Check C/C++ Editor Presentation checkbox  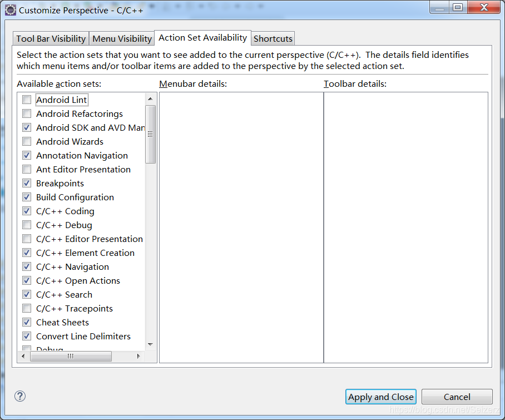pyautogui.click(x=27, y=239)
